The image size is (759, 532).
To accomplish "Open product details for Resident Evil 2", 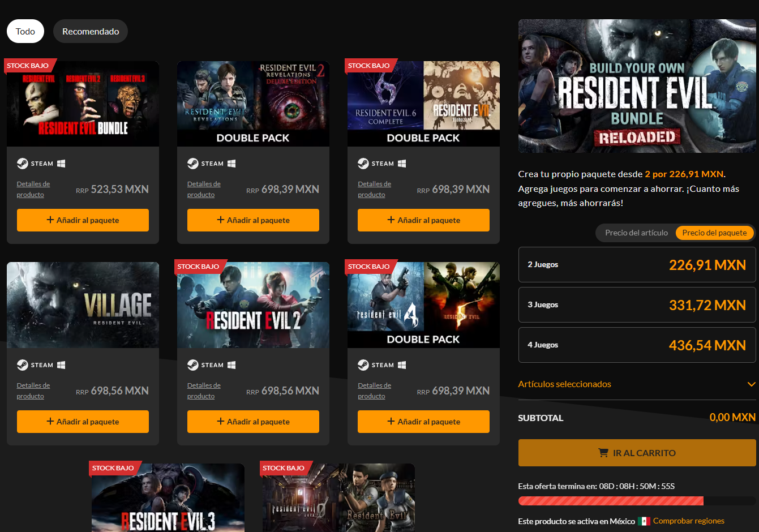I will pyautogui.click(x=204, y=391).
